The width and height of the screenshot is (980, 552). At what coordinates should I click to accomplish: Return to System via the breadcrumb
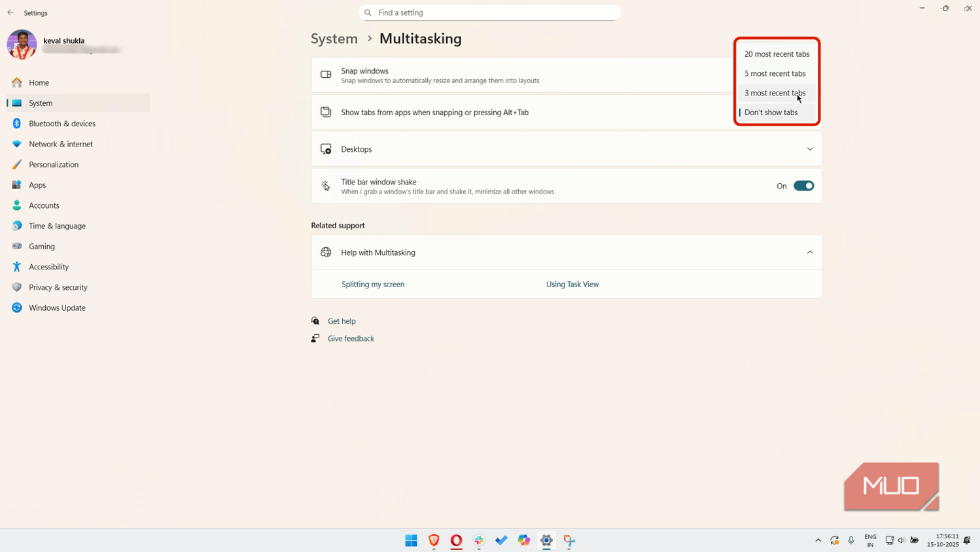click(x=334, y=39)
